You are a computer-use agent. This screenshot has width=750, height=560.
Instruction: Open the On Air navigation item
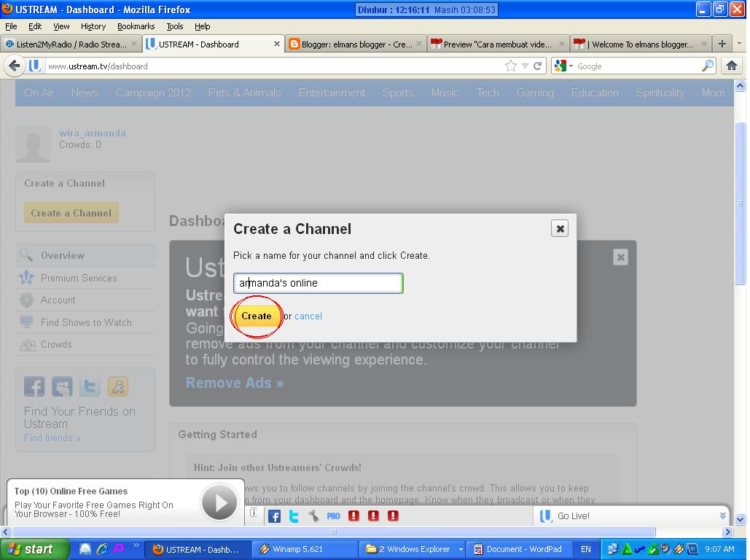pyautogui.click(x=39, y=93)
